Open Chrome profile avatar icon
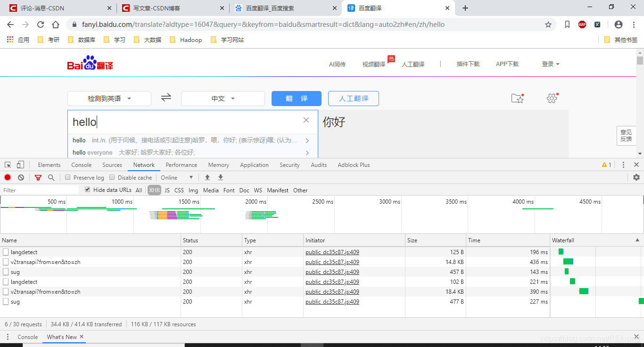Screen dimensions: 644x347 tap(619, 25)
